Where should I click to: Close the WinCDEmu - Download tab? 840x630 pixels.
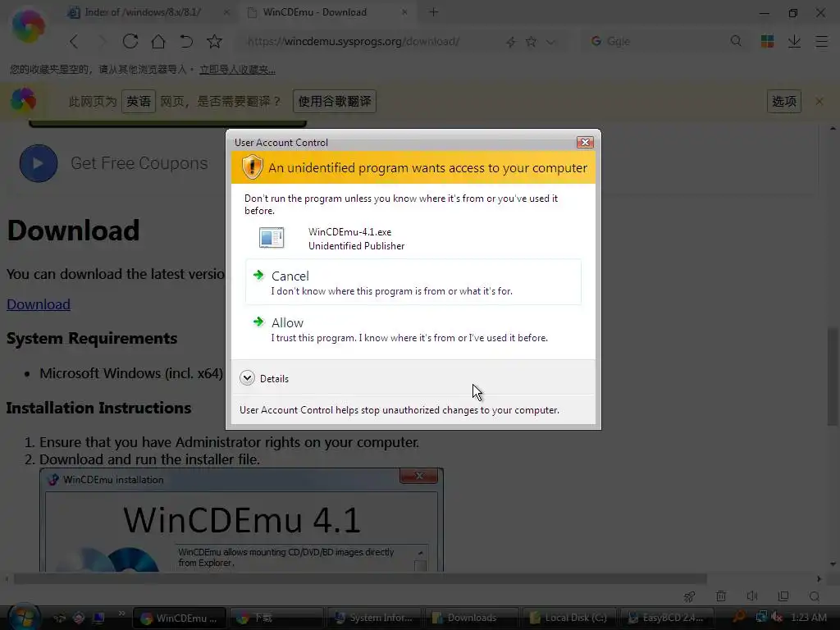point(404,11)
